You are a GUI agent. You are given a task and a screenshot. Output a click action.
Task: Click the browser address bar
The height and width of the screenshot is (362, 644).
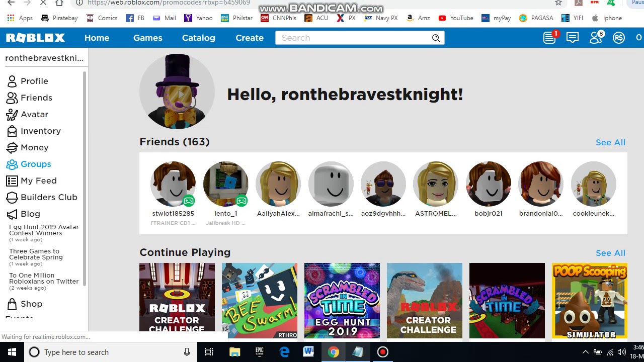(312, 3)
